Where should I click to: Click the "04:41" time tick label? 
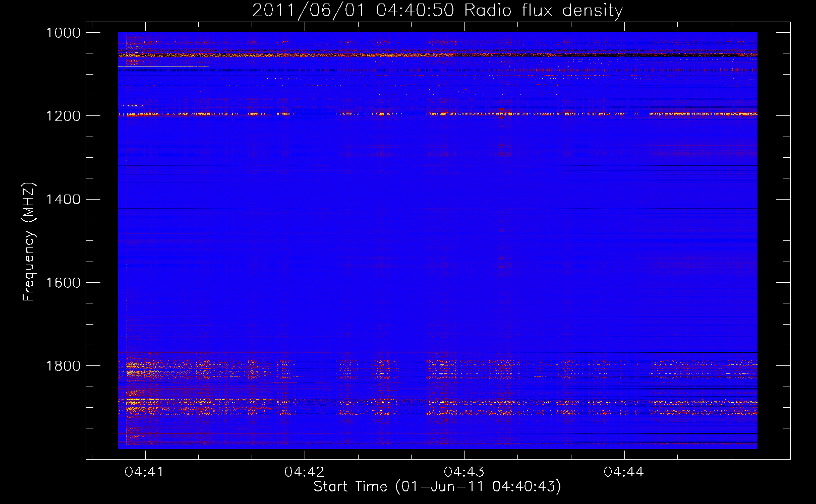145,472
